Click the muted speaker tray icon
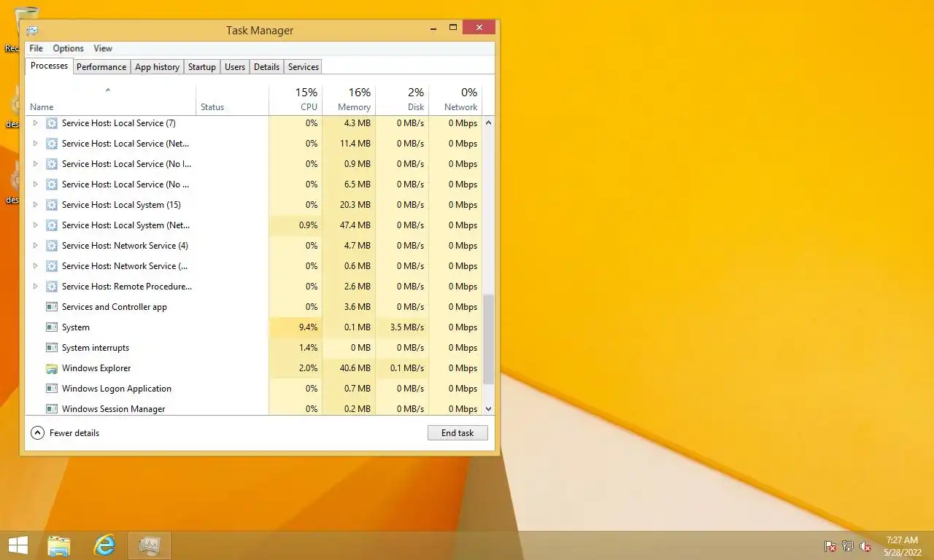The width and height of the screenshot is (934, 560). pos(865,546)
